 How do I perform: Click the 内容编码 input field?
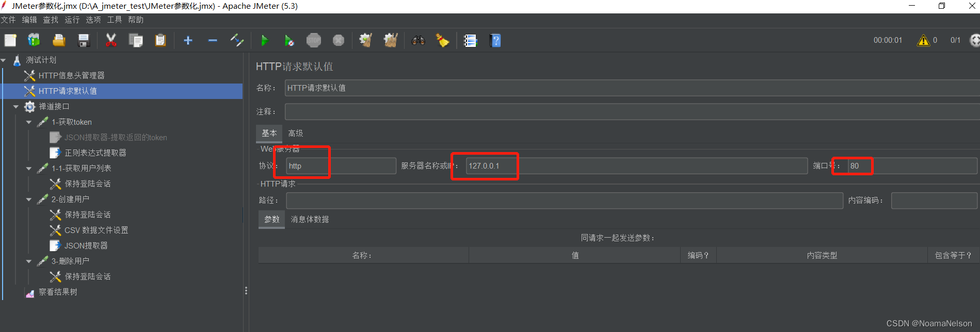(934, 201)
